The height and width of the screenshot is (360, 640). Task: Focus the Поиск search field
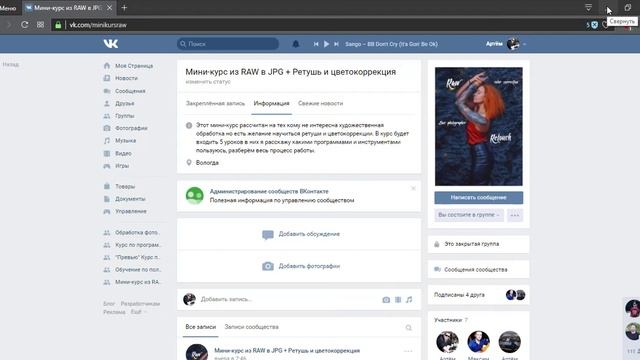[x=228, y=44]
